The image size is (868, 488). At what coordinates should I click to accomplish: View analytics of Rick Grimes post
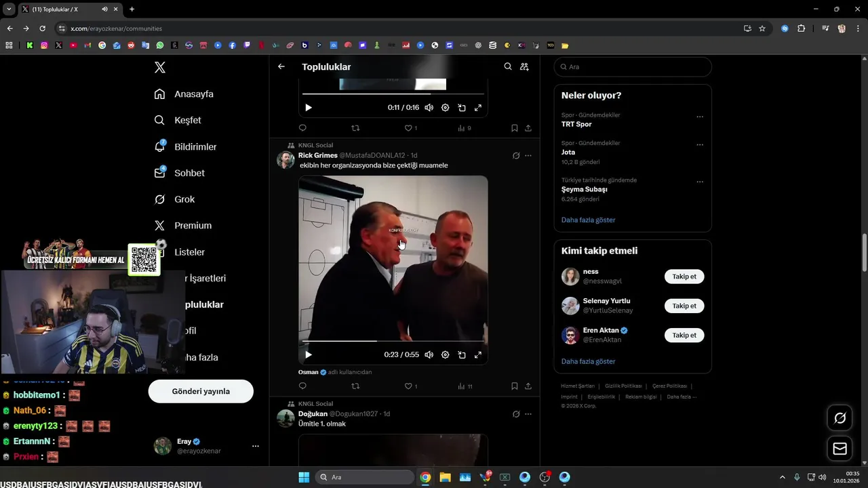coord(465,386)
